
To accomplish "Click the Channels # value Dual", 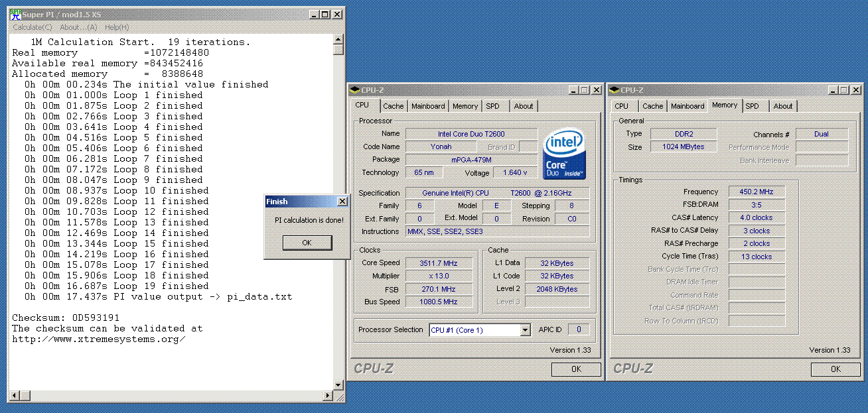I will [x=822, y=134].
